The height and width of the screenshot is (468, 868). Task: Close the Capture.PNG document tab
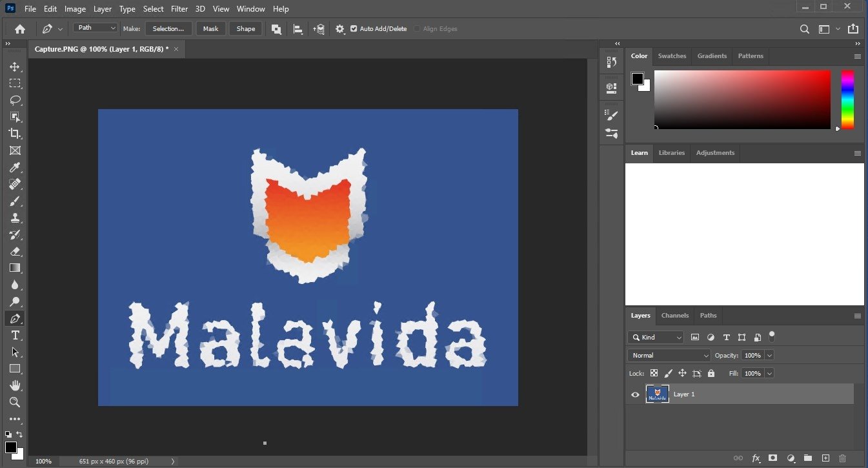point(176,49)
